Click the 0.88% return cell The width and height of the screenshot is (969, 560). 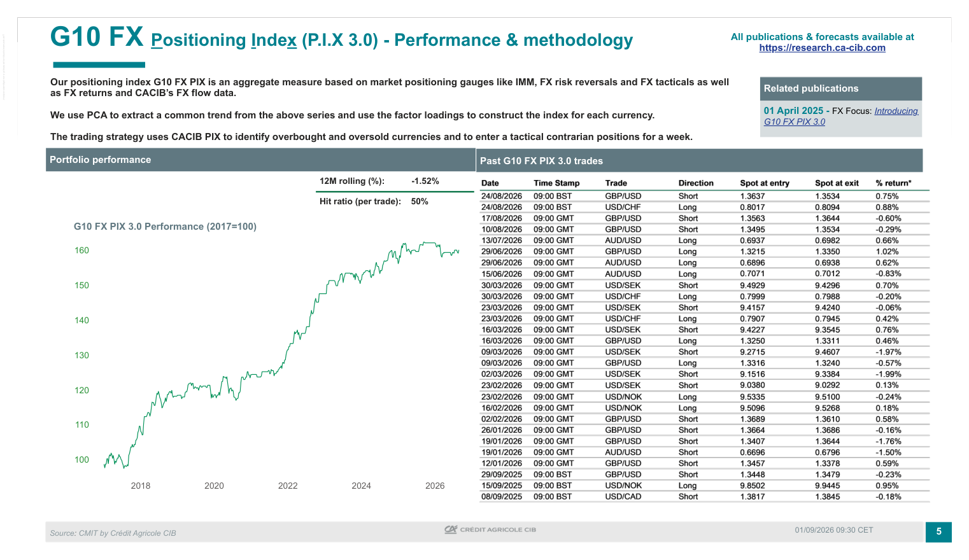887,207
